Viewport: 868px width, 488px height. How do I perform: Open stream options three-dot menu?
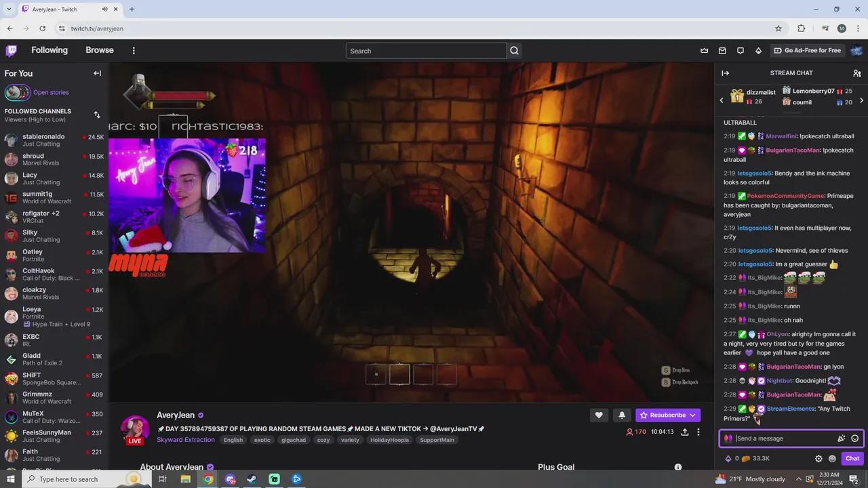[698, 432]
